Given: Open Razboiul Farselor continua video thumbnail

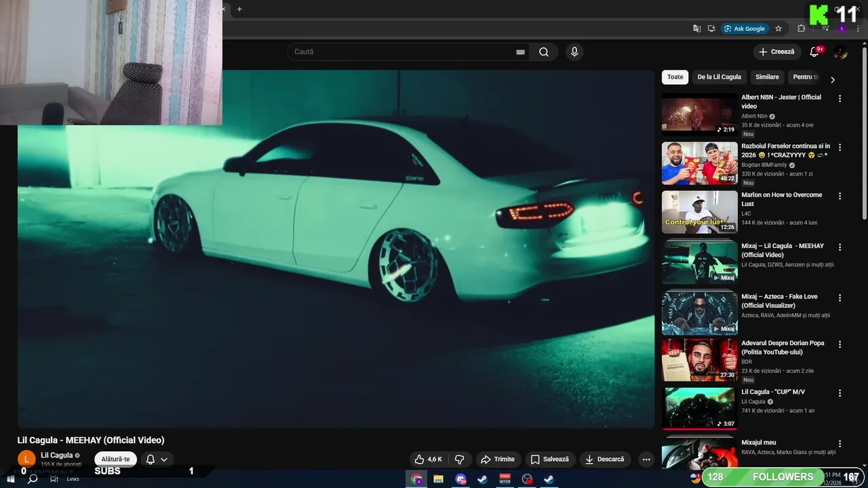Looking at the screenshot, I should coord(699,163).
